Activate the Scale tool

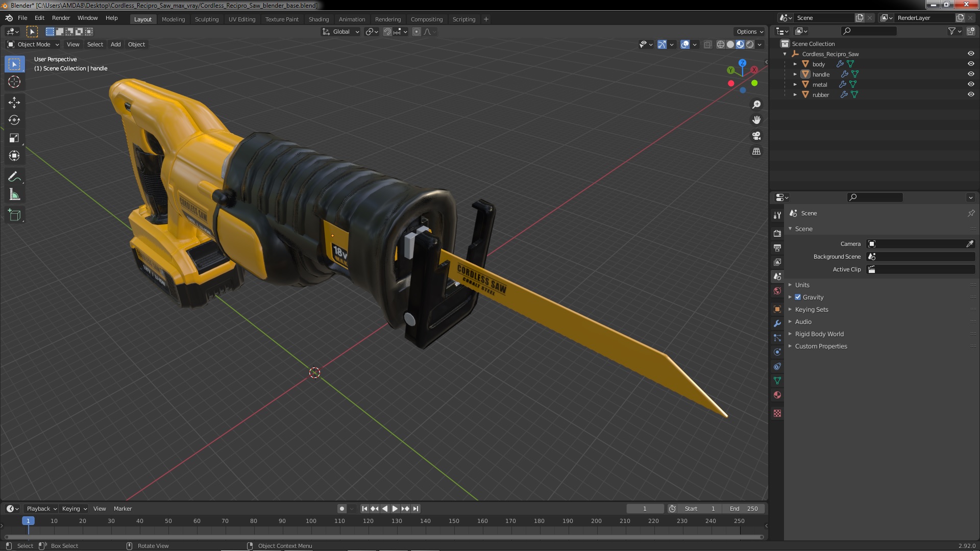point(14,138)
